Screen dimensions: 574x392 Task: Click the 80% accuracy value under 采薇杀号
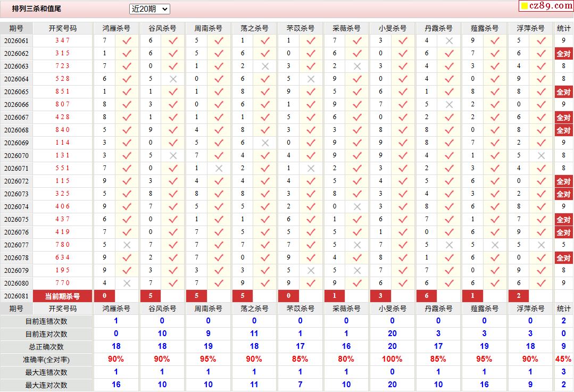click(x=346, y=359)
